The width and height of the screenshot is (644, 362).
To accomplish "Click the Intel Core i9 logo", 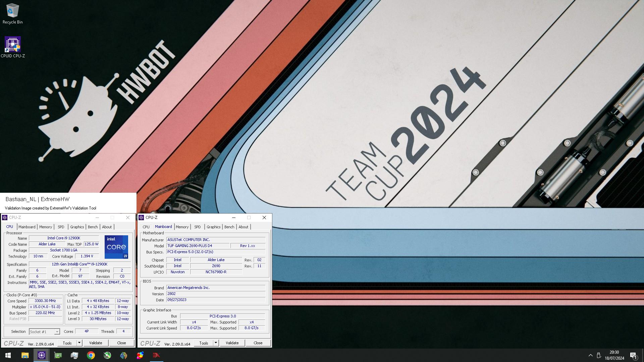I will [x=116, y=247].
